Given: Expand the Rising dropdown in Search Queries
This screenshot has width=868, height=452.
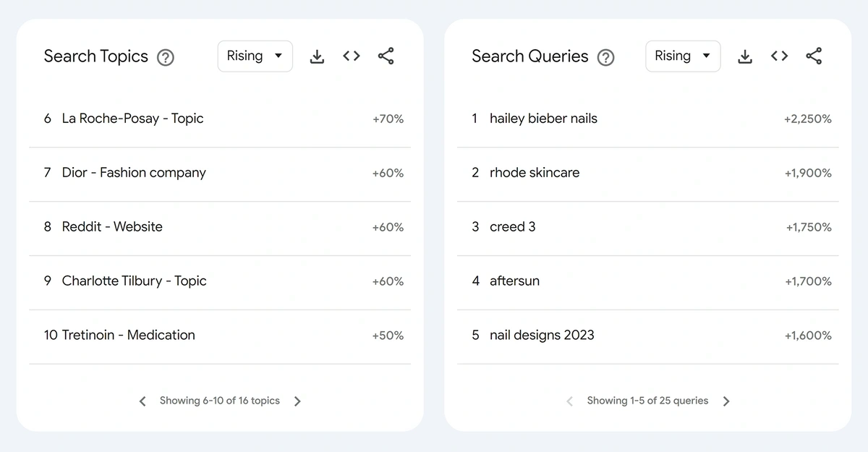Looking at the screenshot, I should click(683, 56).
